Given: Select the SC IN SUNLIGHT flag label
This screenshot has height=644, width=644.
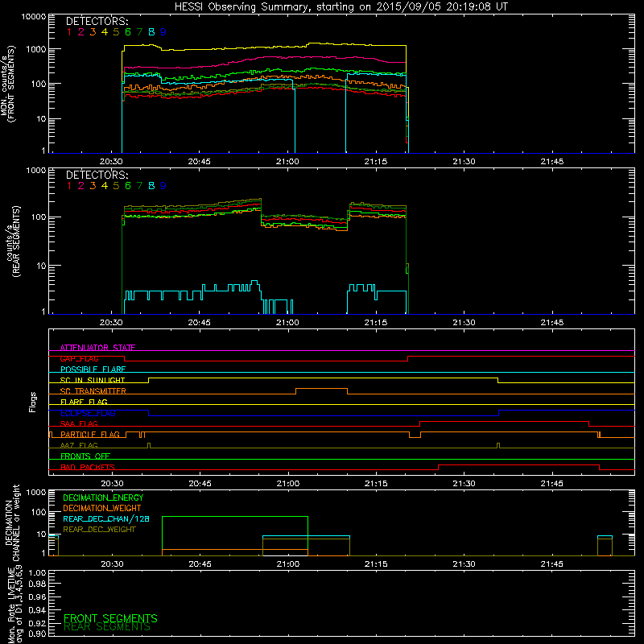Looking at the screenshot, I should [x=93, y=380].
